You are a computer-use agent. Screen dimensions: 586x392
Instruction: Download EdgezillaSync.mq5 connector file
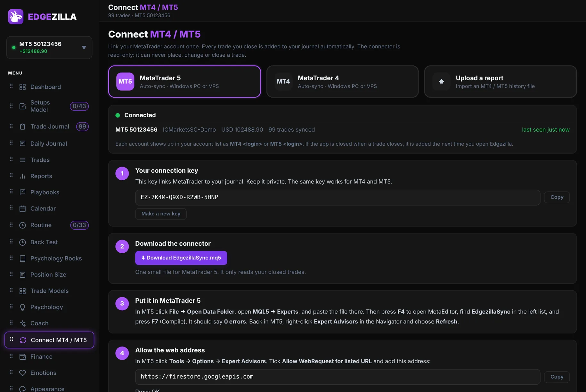181,258
